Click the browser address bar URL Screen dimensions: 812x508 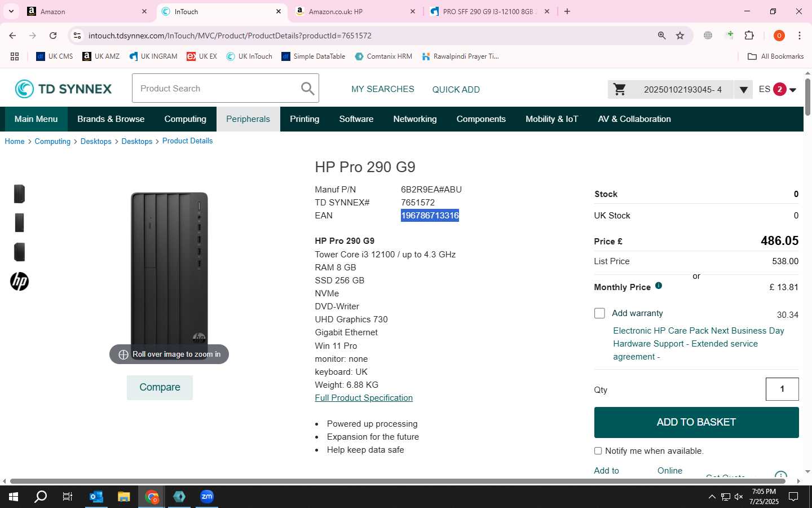(x=230, y=36)
